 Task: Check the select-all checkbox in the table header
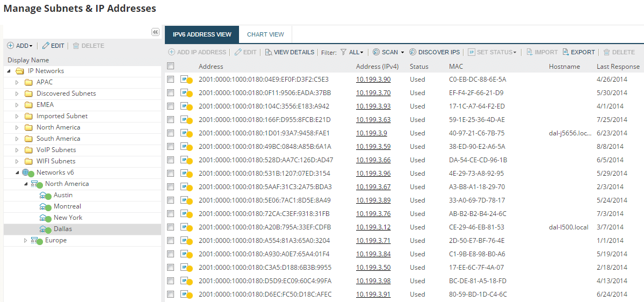pos(171,66)
